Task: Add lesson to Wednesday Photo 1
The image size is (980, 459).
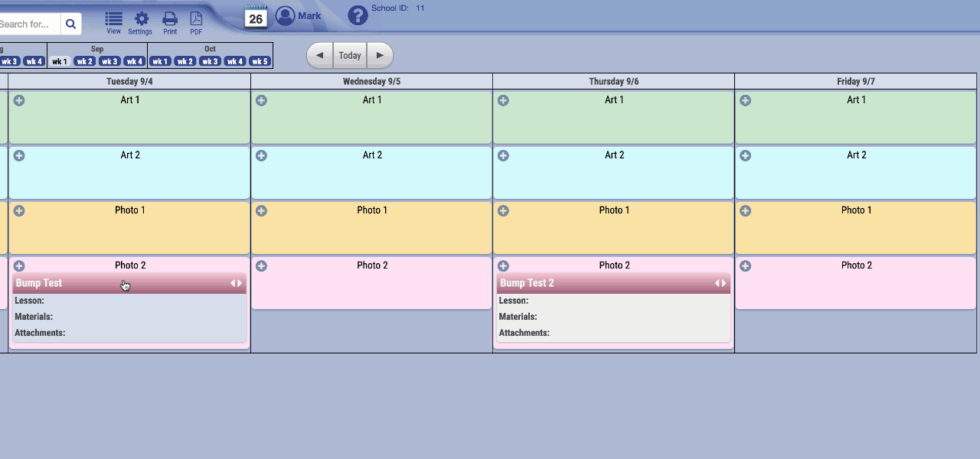Action: [x=261, y=211]
